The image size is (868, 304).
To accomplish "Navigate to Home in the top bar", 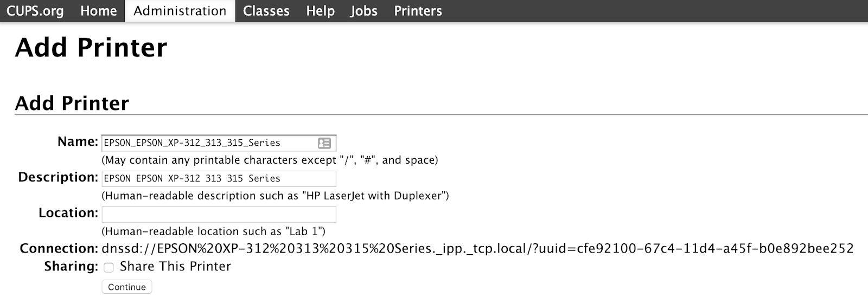I will click(x=98, y=11).
